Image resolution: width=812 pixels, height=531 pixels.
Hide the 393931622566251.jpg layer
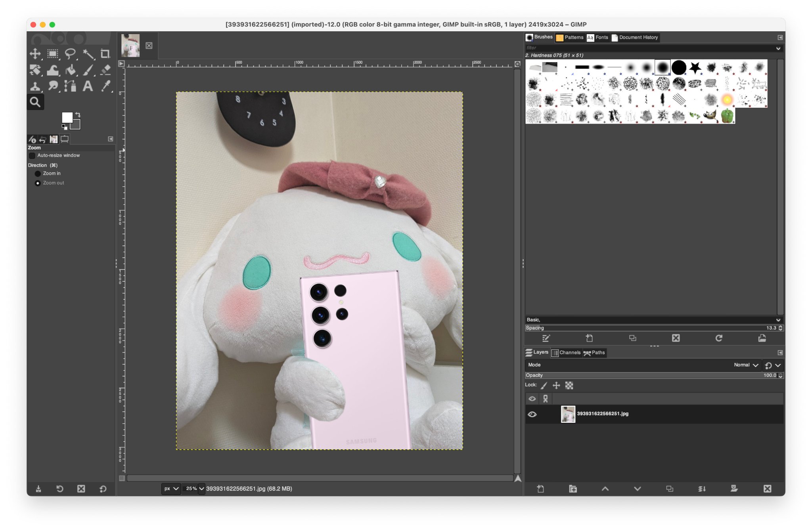532,414
